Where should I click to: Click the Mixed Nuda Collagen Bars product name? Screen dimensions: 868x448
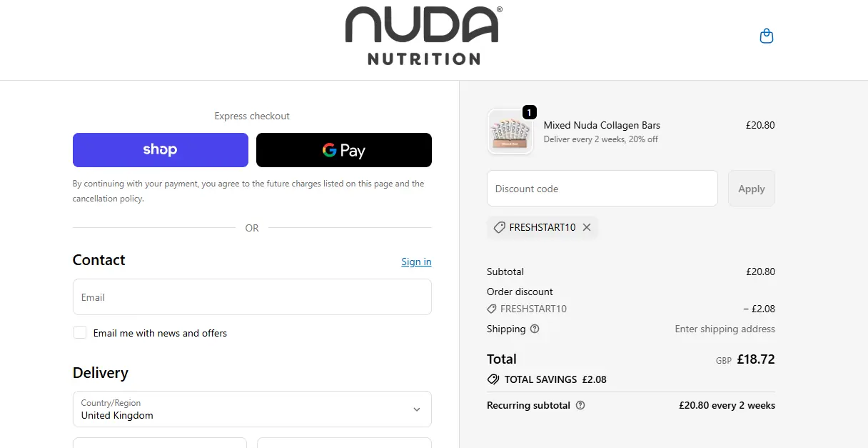(602, 125)
